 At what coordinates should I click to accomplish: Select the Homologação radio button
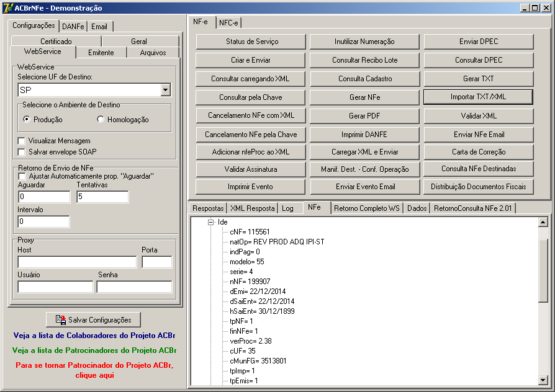(x=101, y=119)
